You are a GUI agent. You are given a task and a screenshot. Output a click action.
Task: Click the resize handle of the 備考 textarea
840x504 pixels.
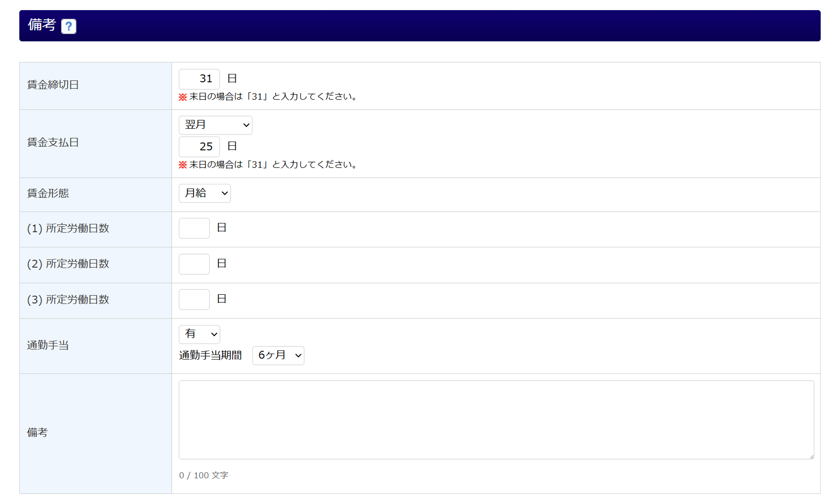(811, 457)
